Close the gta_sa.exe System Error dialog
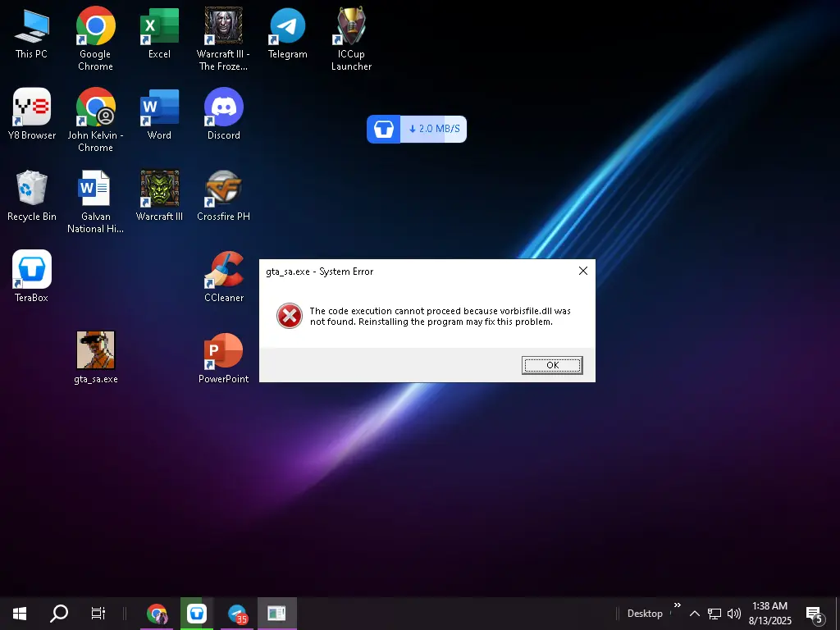 click(x=583, y=271)
